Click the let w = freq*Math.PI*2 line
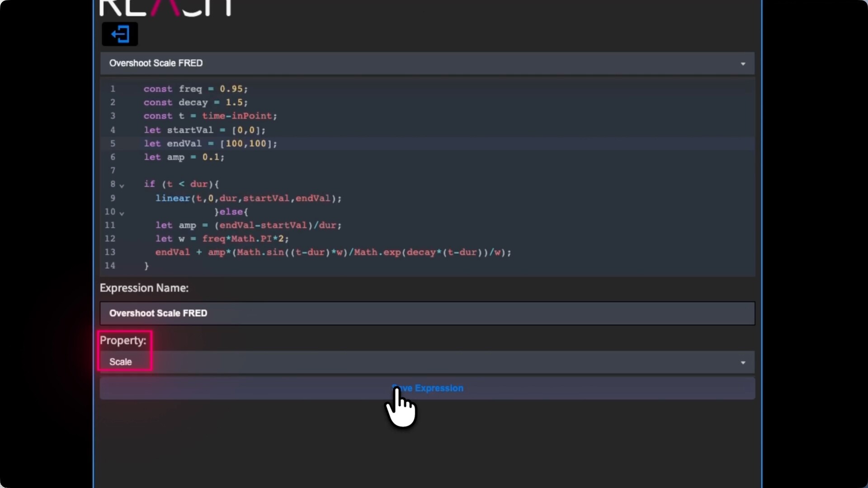 222,239
